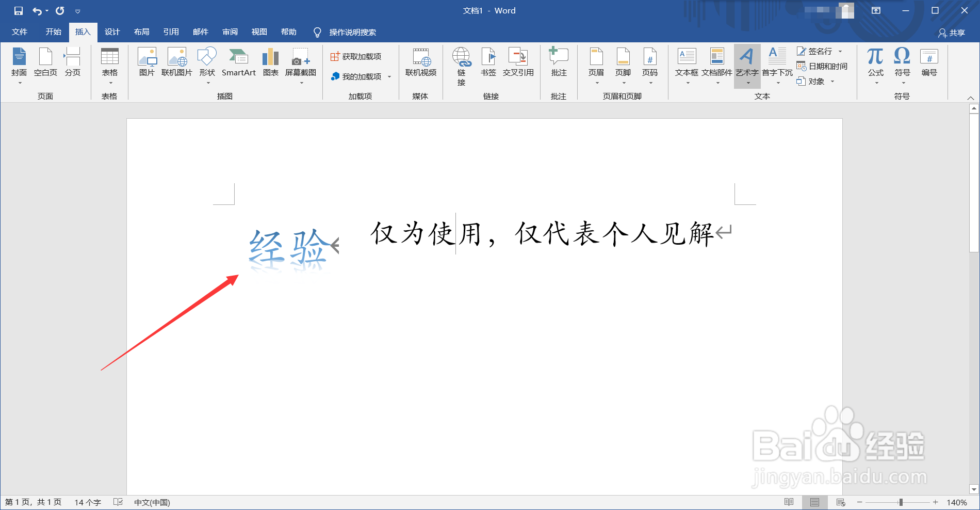
Task: Switch to the 布局 Layout tab
Action: click(141, 32)
